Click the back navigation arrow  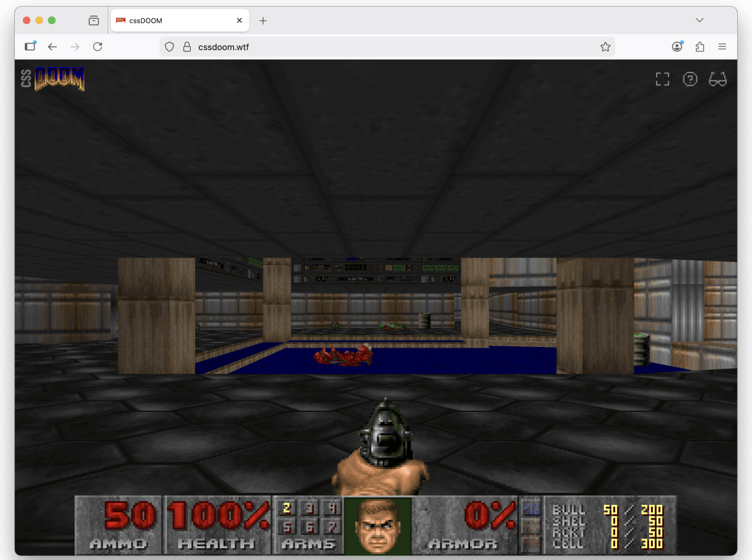(52, 46)
